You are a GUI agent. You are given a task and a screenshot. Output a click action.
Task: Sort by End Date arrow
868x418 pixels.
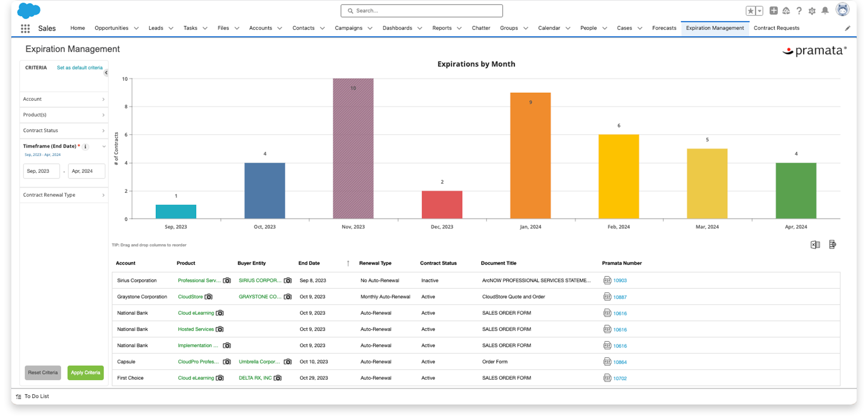(348, 263)
